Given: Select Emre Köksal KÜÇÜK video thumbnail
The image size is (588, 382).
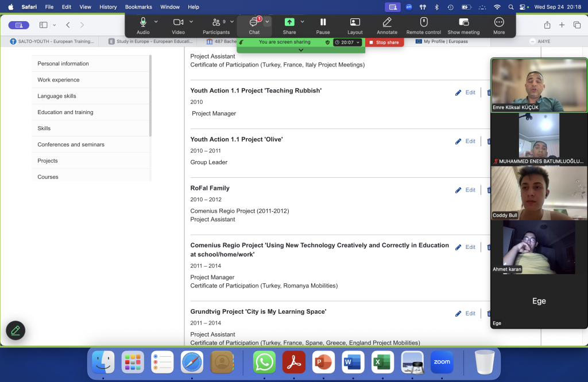Looking at the screenshot, I should (x=539, y=85).
